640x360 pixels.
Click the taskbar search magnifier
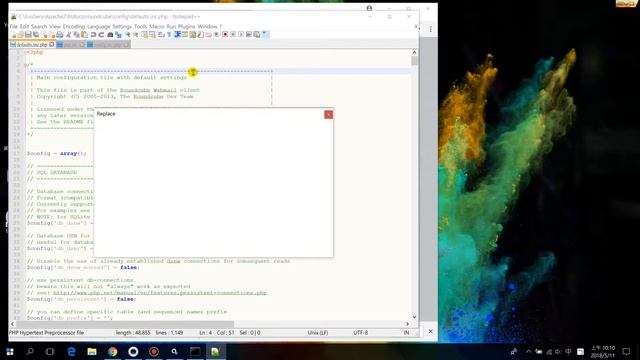tap(30, 351)
